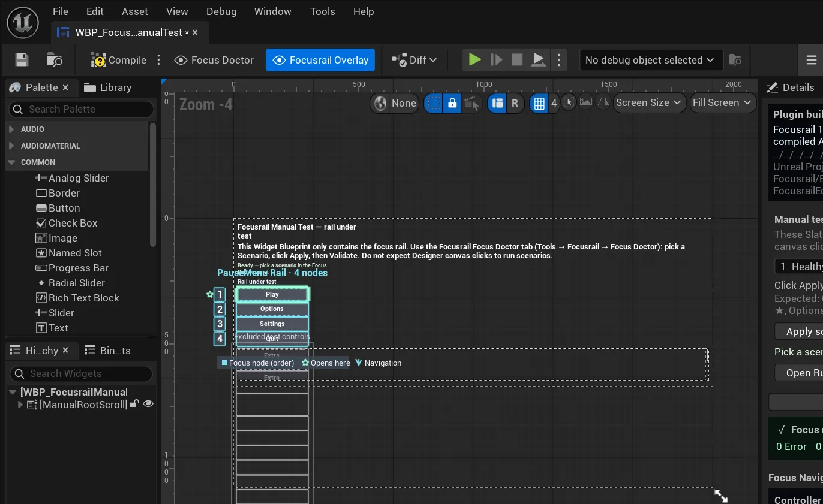This screenshot has width=823, height=504.
Task: Expand the AUDIO palette category
Action: [x=11, y=129]
